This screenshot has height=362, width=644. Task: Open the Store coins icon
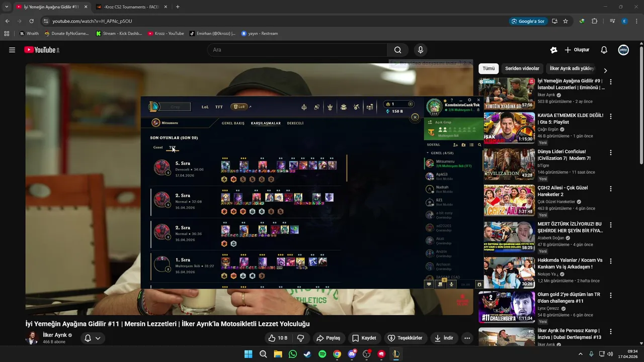click(370, 107)
